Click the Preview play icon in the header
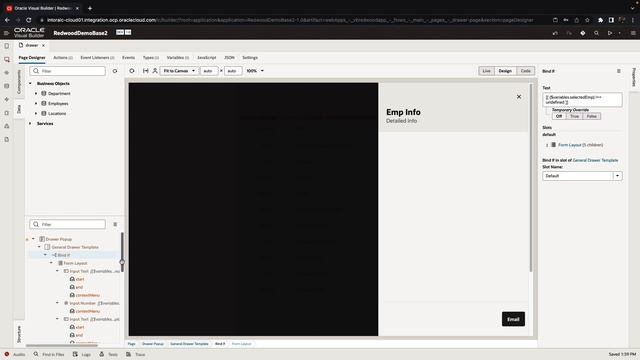 [610, 33]
